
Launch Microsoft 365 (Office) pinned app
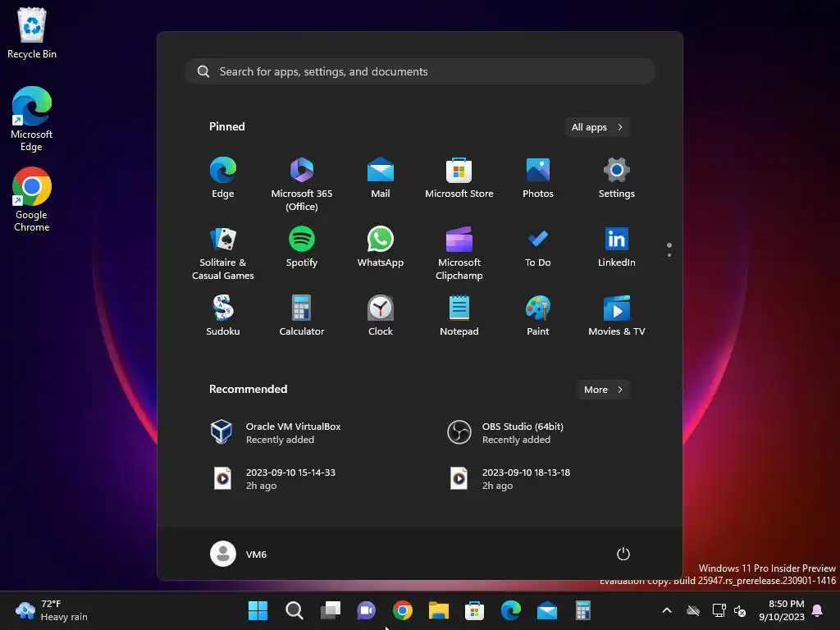(x=302, y=185)
